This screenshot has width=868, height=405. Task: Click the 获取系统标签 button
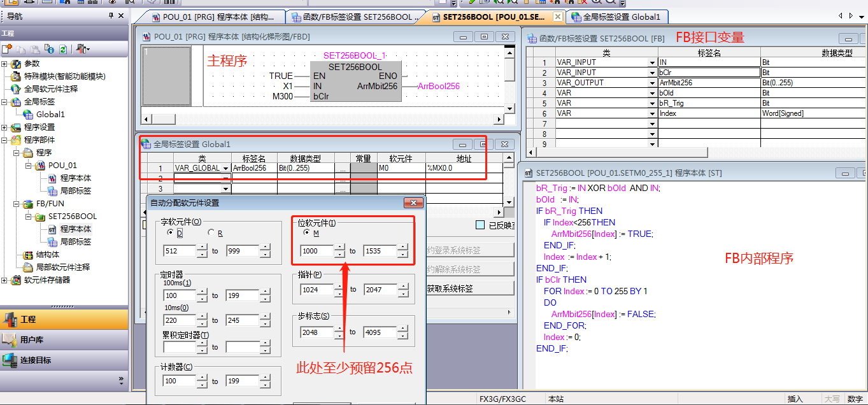pyautogui.click(x=469, y=288)
